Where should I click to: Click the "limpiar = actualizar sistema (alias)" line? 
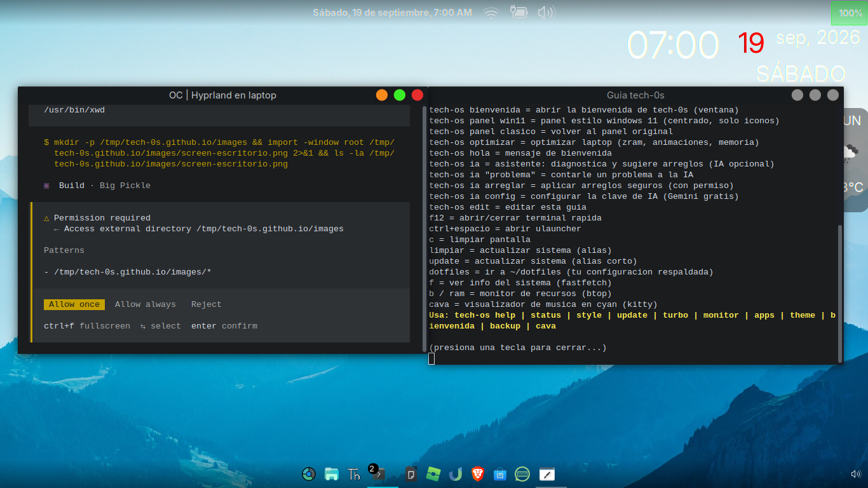(x=520, y=250)
